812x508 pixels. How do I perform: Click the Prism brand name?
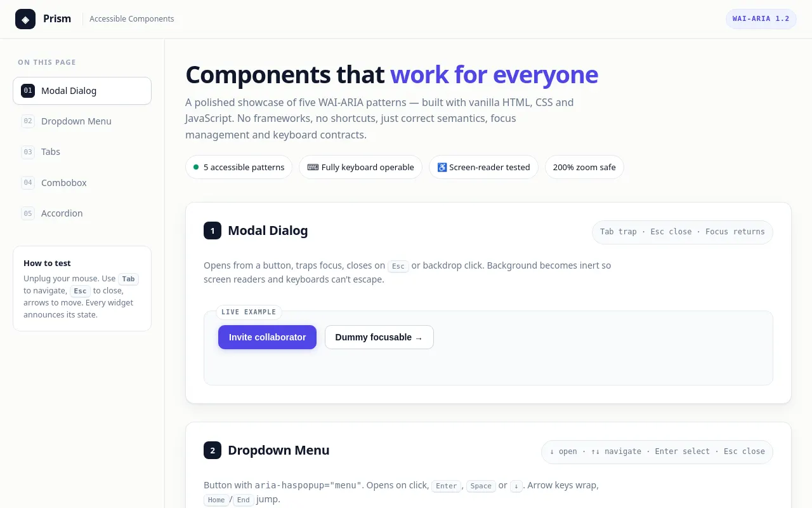click(x=57, y=19)
